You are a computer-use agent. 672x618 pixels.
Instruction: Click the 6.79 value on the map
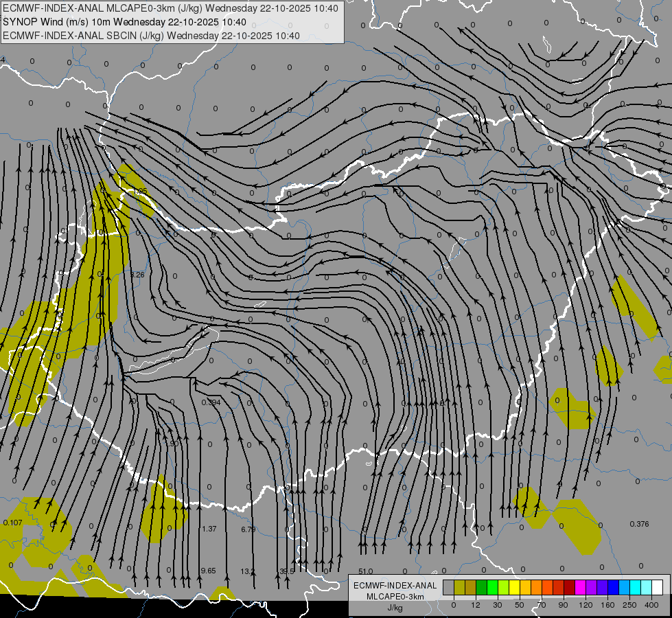pos(248,529)
